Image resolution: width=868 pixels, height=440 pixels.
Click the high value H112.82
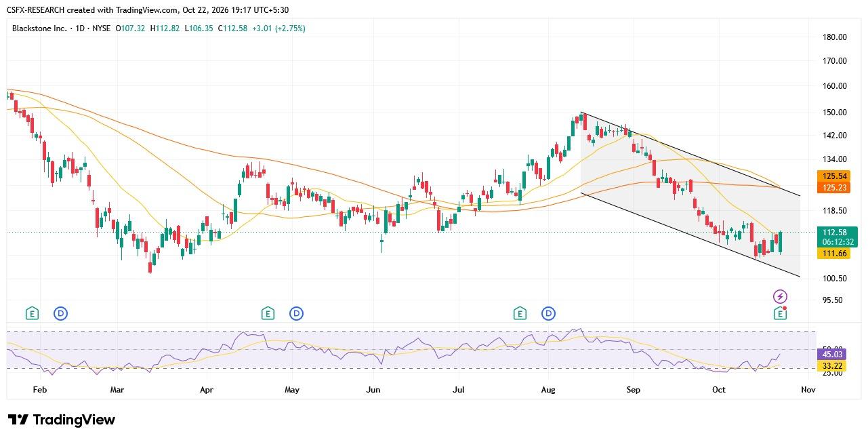(x=164, y=28)
